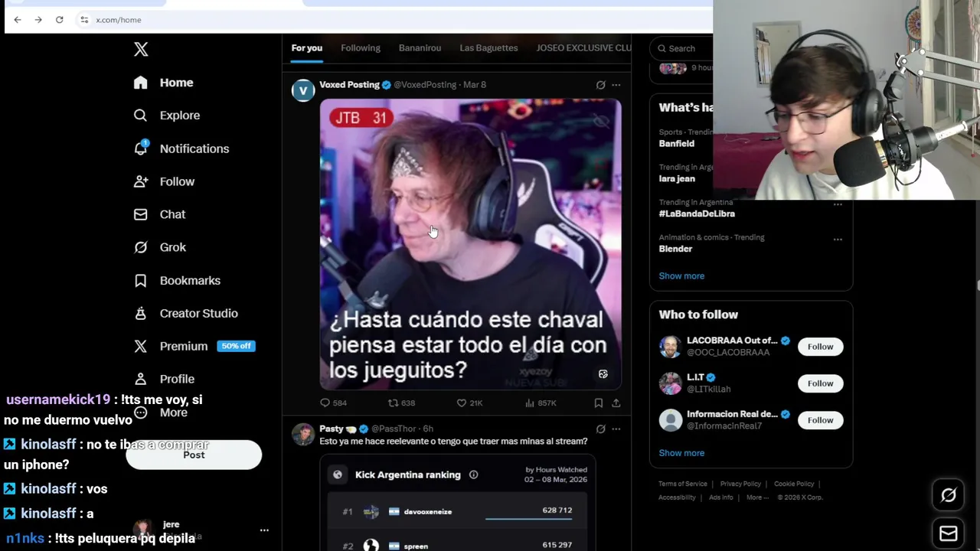
Task: Reload the page in the browser
Action: tap(59, 20)
